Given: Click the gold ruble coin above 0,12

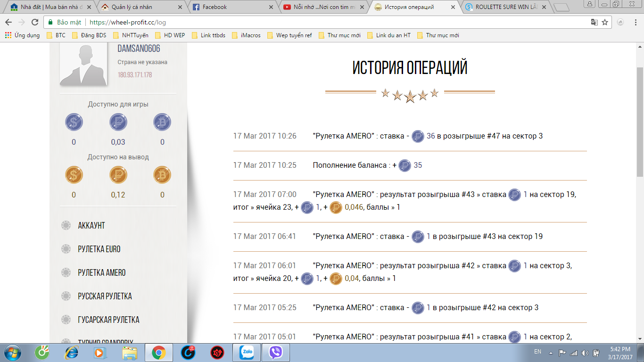Looking at the screenshot, I should 118,175.
